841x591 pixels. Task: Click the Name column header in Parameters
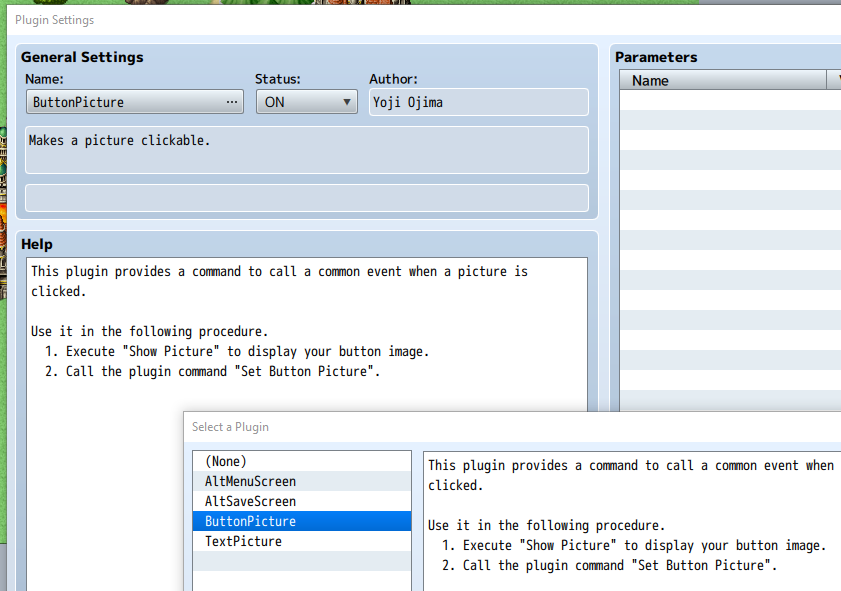[722, 80]
